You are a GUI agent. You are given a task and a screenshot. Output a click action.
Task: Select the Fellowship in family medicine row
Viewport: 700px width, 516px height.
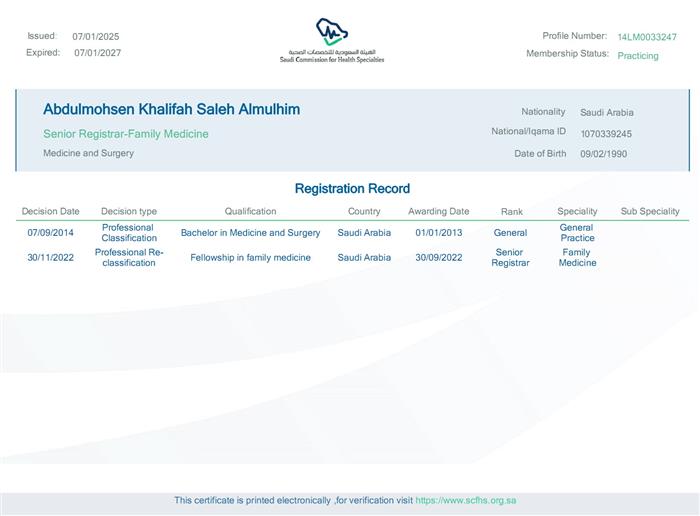click(250, 258)
